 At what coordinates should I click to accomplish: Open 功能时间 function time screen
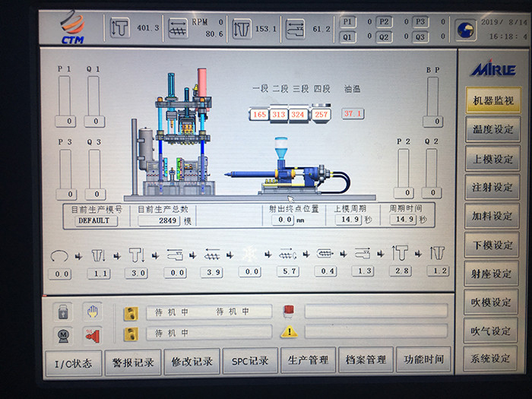click(x=423, y=359)
